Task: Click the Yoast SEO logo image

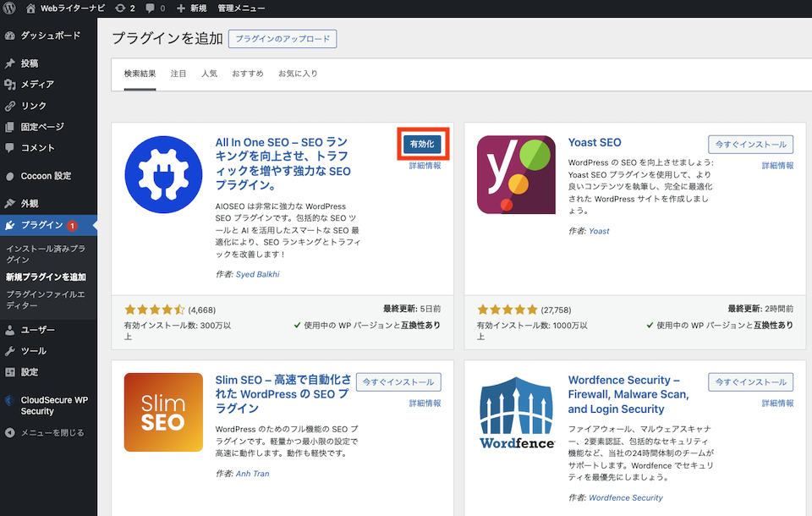Action: [x=516, y=174]
